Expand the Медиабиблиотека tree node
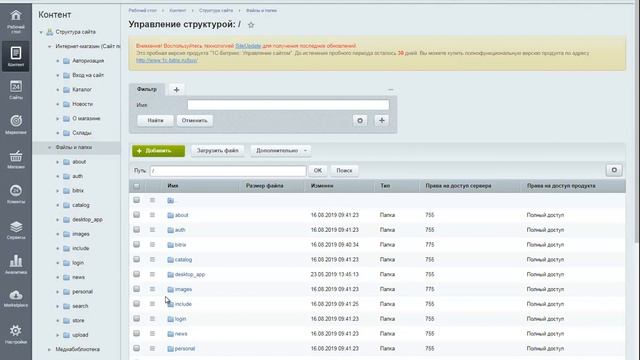 [x=49, y=349]
